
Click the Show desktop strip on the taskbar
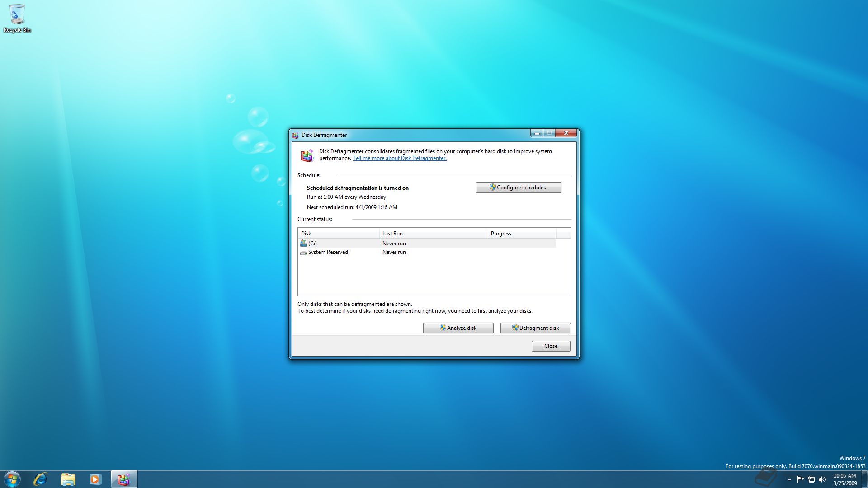[864, 479]
